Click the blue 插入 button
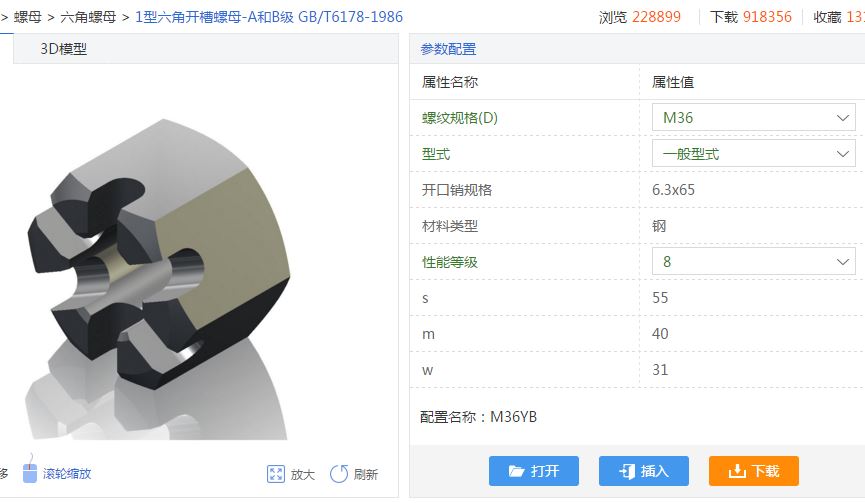865x503 pixels. point(644,471)
